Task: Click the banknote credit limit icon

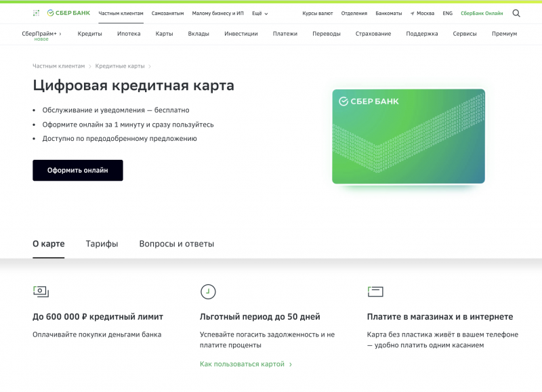Action: [41, 292]
